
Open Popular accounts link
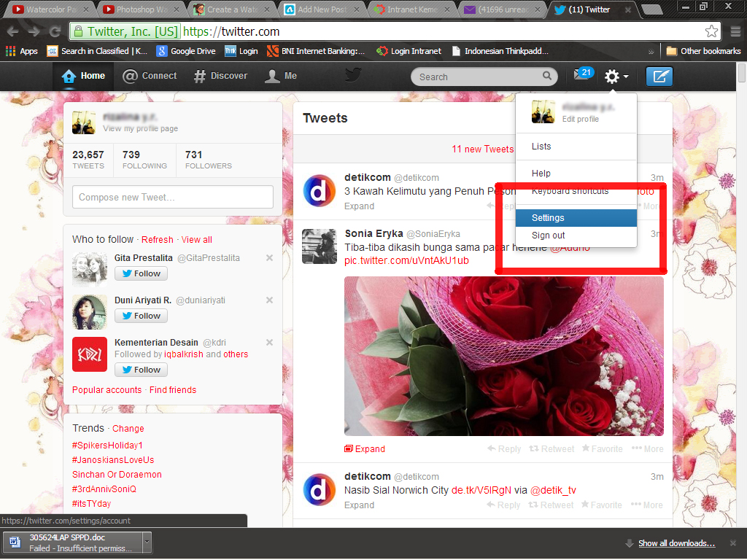pyautogui.click(x=107, y=390)
